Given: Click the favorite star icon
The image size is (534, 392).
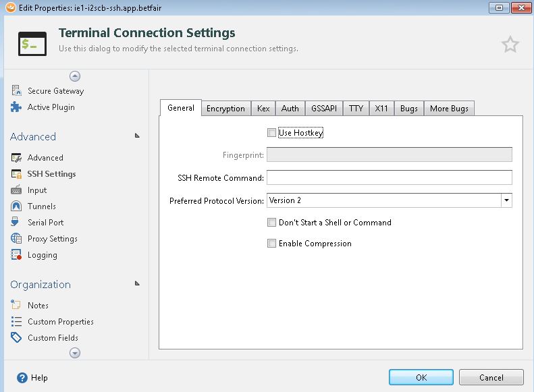Looking at the screenshot, I should 510,45.
